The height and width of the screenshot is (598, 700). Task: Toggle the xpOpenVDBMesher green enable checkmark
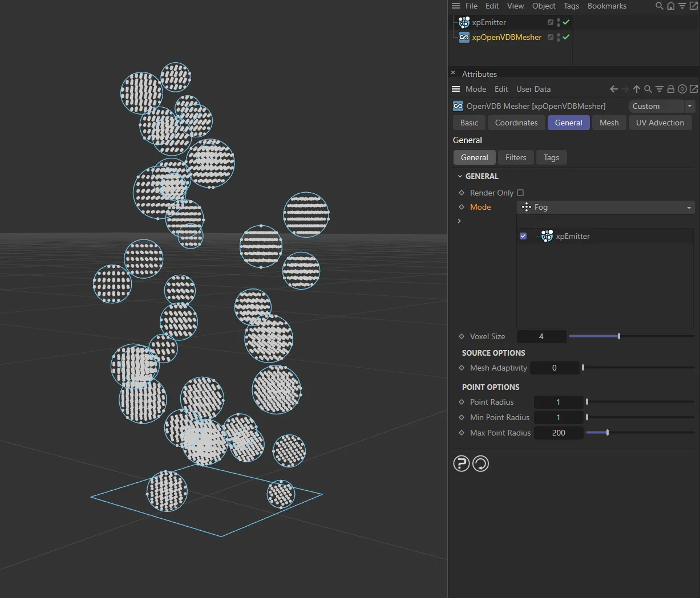[x=566, y=37]
